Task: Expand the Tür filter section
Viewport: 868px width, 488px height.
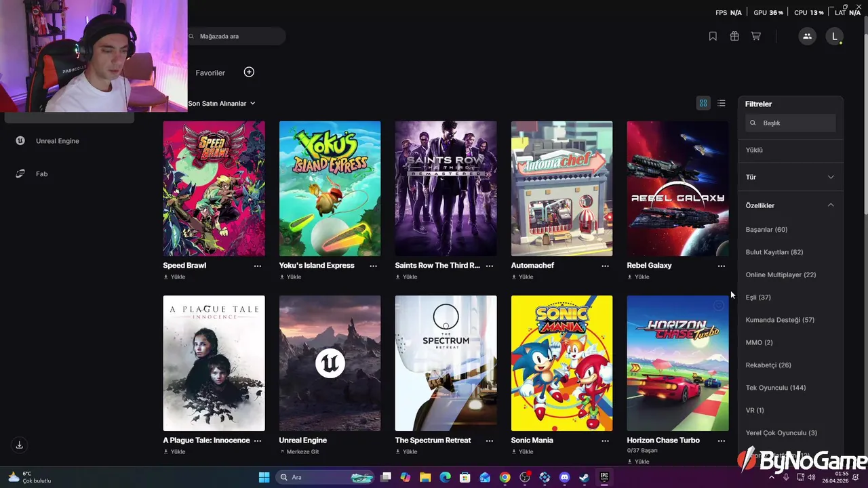Action: pos(791,177)
